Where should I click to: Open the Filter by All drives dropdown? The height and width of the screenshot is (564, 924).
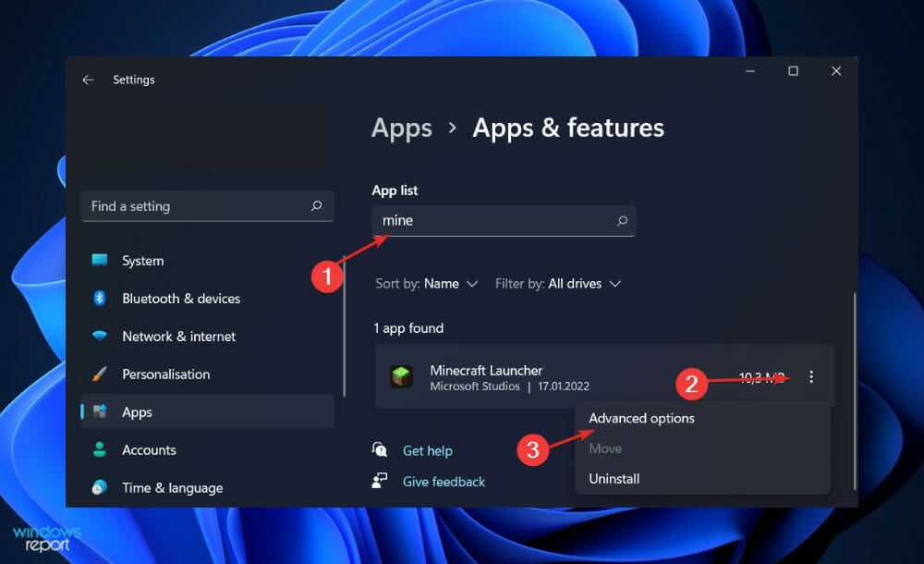coord(558,284)
